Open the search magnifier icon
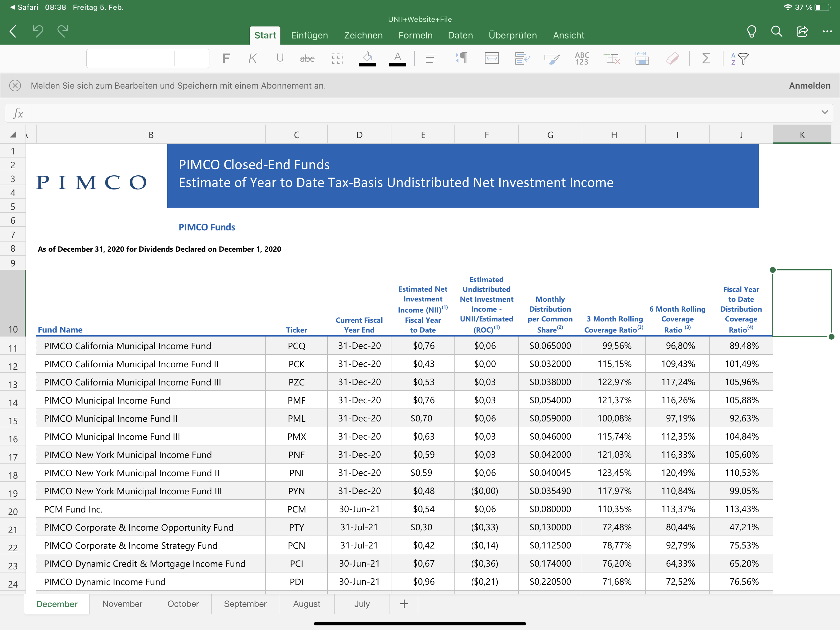This screenshot has height=630, width=840. (777, 32)
